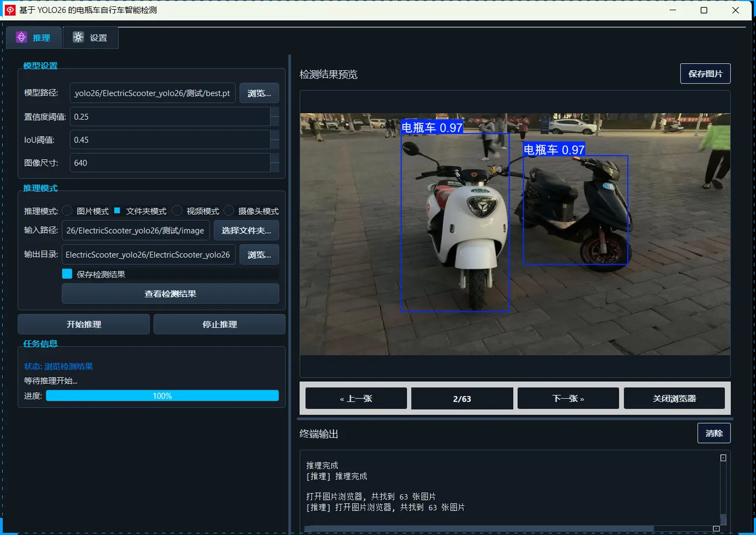Click the gear icon on the 设置 tab
Image resolution: width=756 pixels, height=535 pixels.
tap(78, 37)
